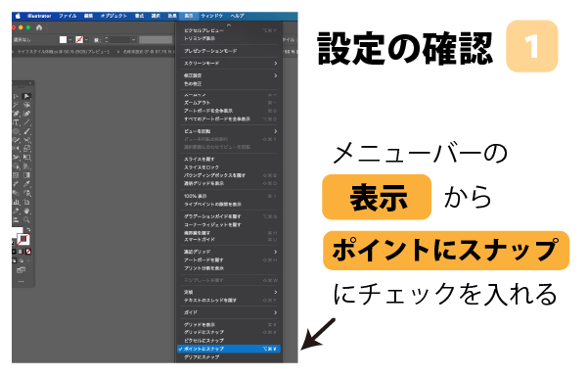Open the ヘルプ menu
Viewport: 588px width, 377px height.
coord(238,16)
